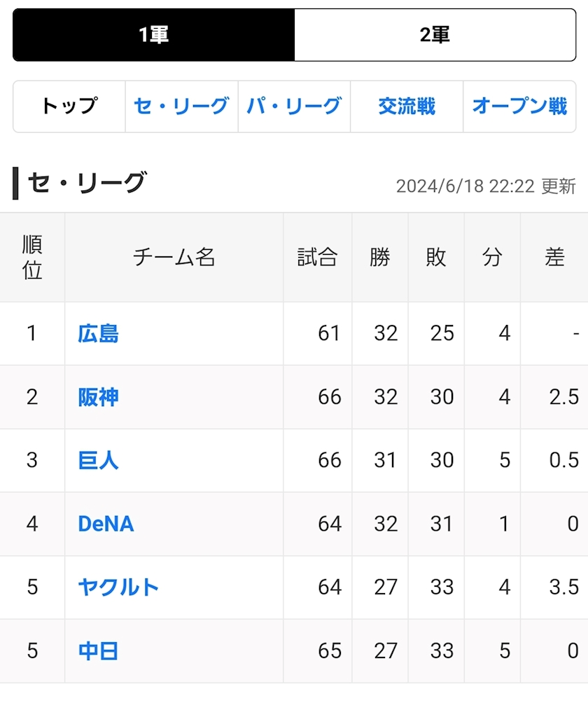Switch to the 2軍 tab
The width and height of the screenshot is (588, 703).
pos(435,35)
